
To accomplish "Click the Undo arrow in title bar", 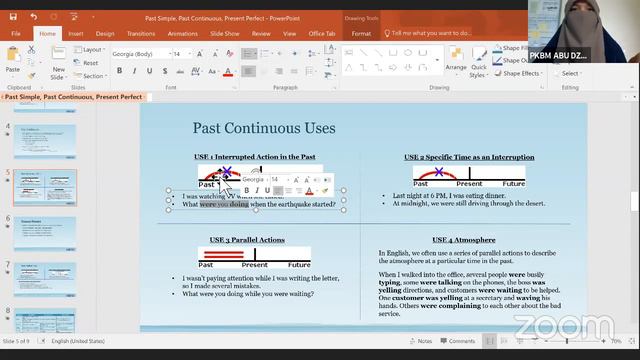I will click(33, 17).
